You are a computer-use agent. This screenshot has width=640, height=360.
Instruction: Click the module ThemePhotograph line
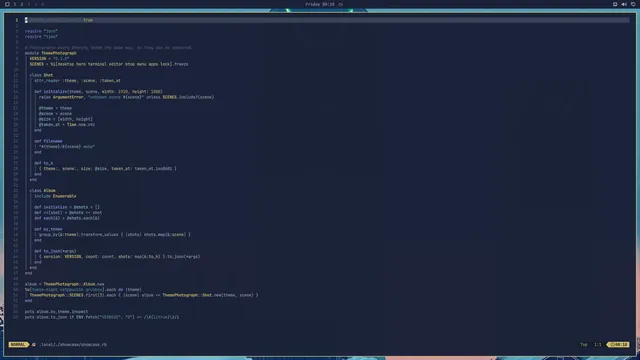[x=51, y=53]
